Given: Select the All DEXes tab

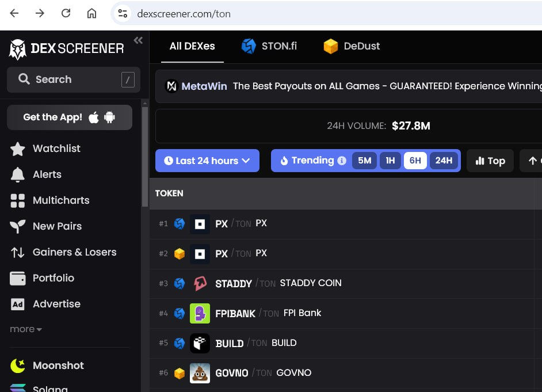Looking at the screenshot, I should click(192, 46).
